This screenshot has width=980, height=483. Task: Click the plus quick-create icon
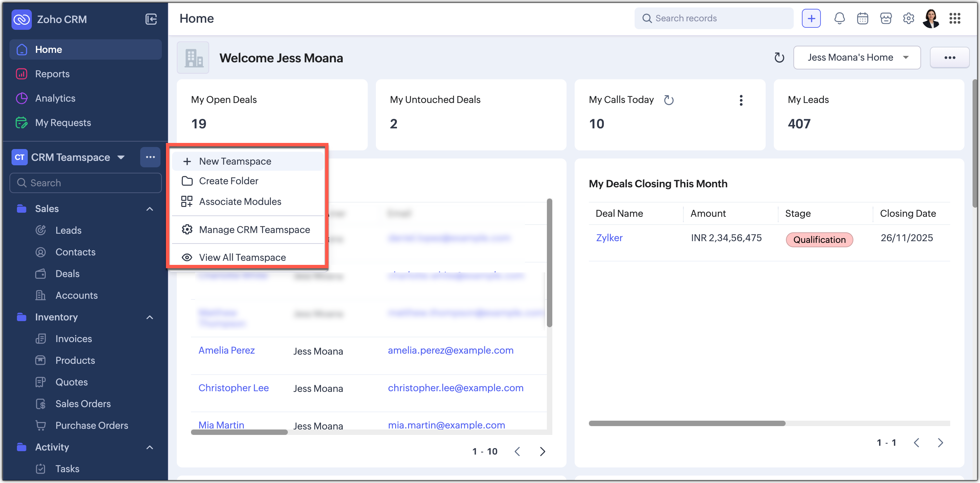[x=811, y=18]
